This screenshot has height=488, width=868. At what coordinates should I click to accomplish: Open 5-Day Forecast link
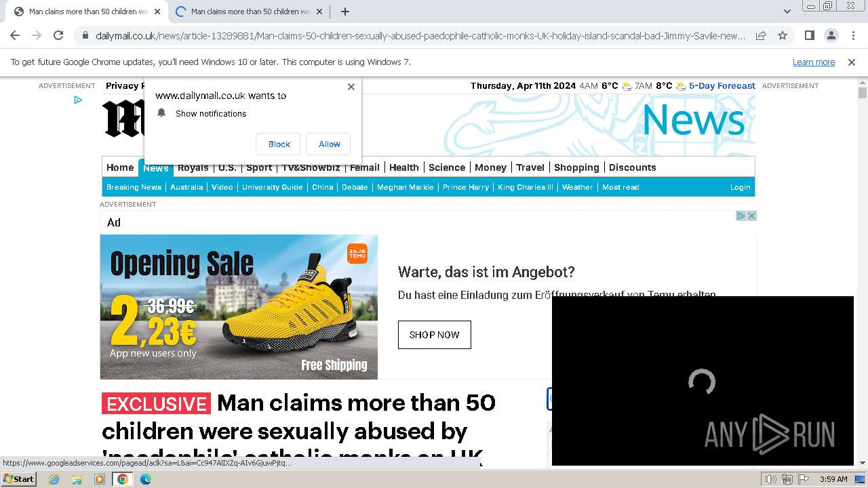pyautogui.click(x=722, y=85)
